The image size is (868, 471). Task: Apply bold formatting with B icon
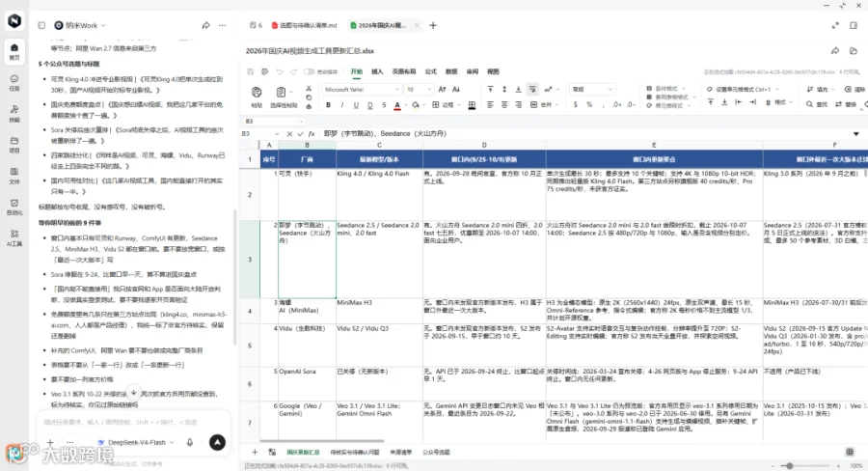[328, 105]
